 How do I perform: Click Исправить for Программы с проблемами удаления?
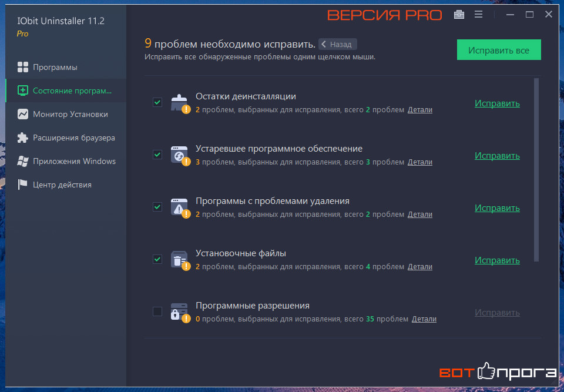(497, 208)
